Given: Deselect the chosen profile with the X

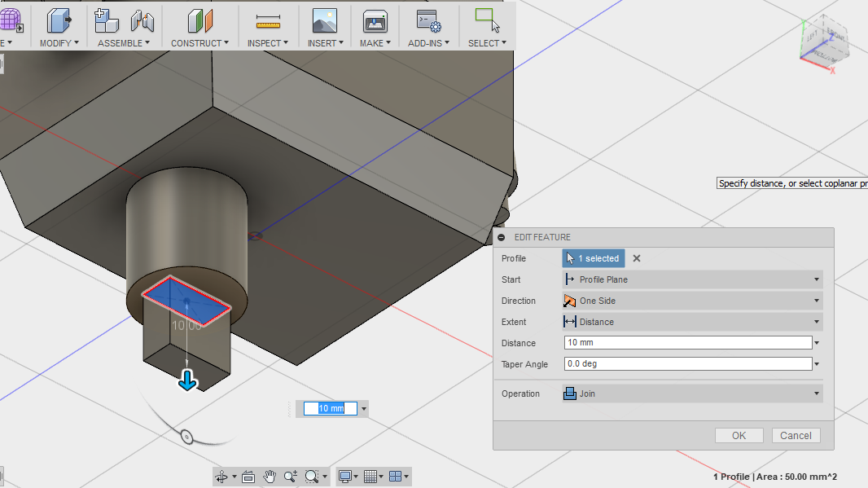Looking at the screenshot, I should click(x=636, y=258).
